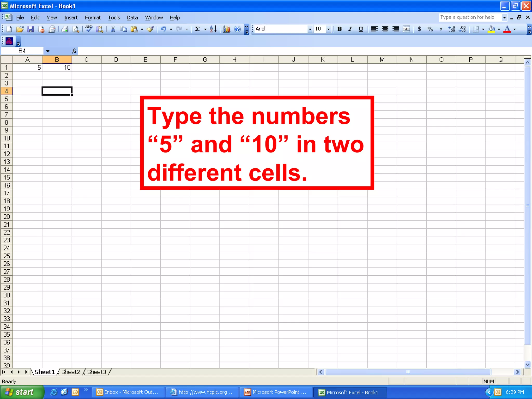Screen dimensions: 532x399
Task: Cut selection with scissors icon
Action: click(x=113, y=29)
